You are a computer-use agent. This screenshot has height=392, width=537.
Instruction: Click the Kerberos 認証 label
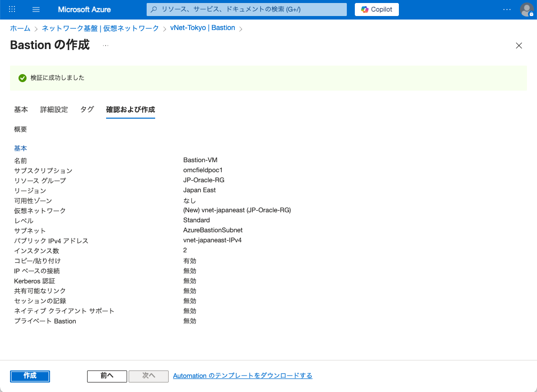[x=35, y=281]
